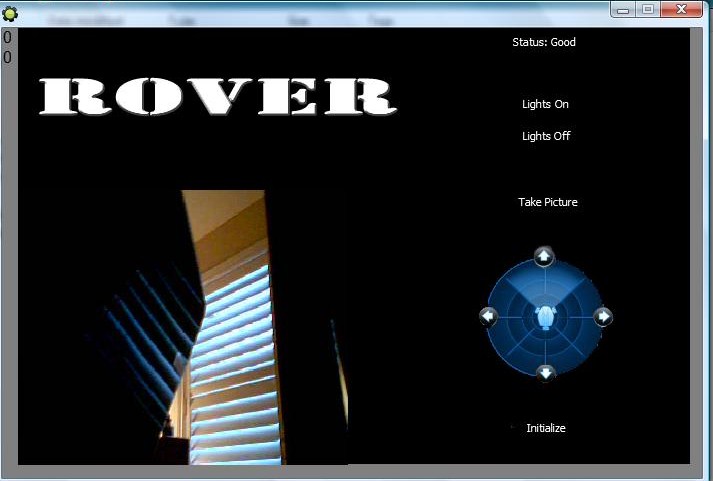Click Take Picture to capture the camera image
Screen dimensions: 713x481
[548, 202]
